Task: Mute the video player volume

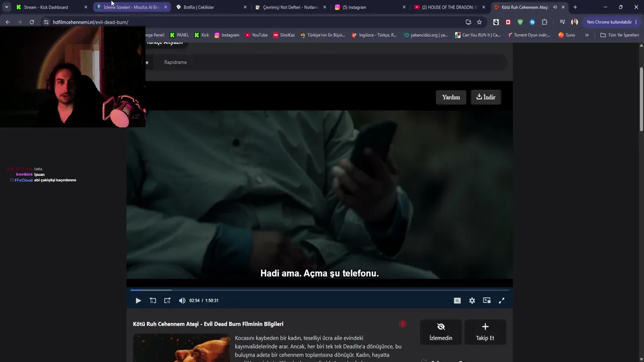Action: coord(182,301)
